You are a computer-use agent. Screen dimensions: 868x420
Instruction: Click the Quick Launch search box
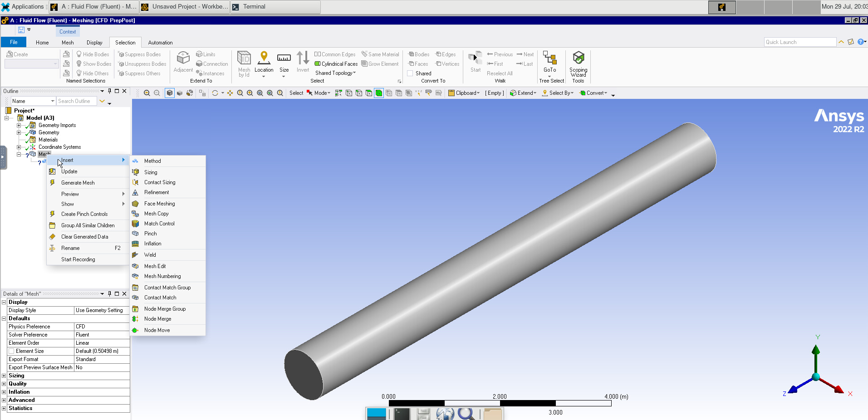click(799, 42)
